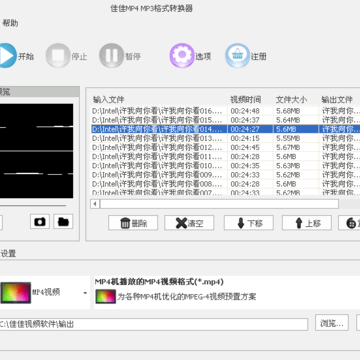Click the 停止 stop button
The height and width of the screenshot is (360, 360).
click(66, 56)
